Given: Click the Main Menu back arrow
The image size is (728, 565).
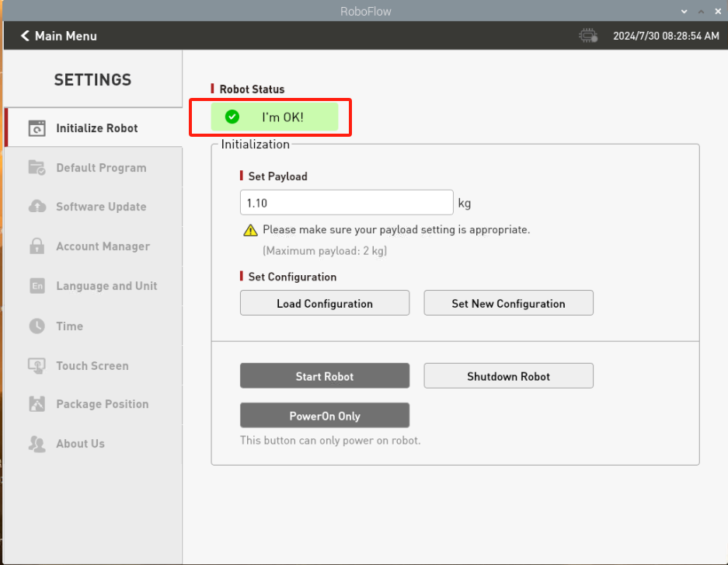Looking at the screenshot, I should click(x=25, y=36).
